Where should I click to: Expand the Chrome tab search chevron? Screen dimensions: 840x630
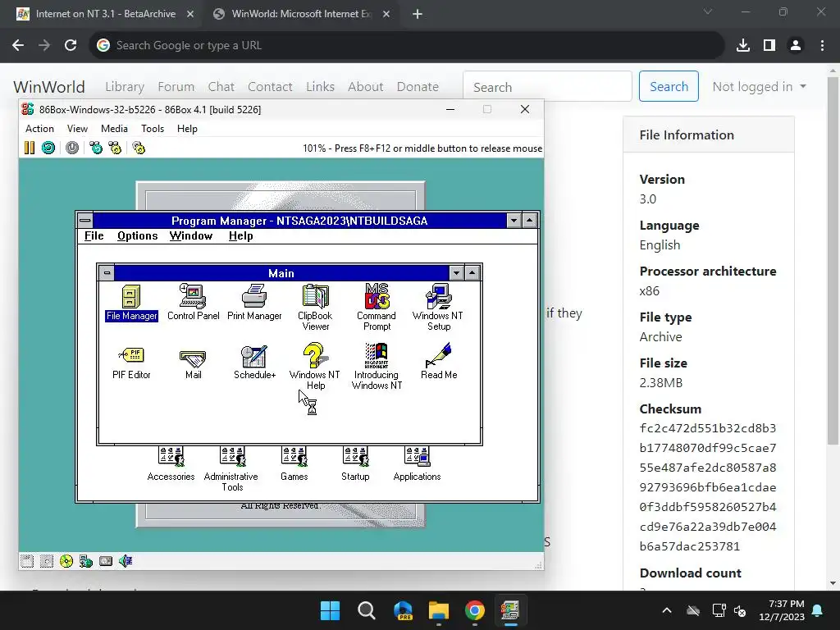[708, 11]
